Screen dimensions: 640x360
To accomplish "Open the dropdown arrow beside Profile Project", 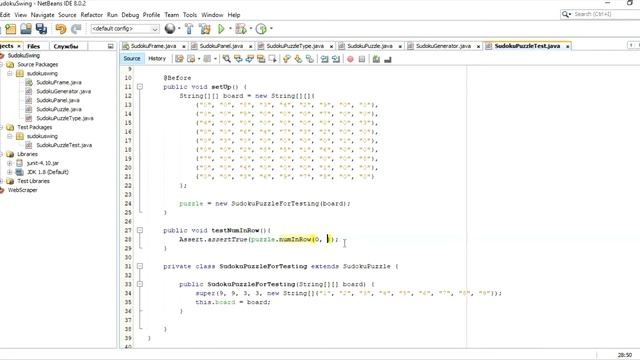I will point(271,29).
